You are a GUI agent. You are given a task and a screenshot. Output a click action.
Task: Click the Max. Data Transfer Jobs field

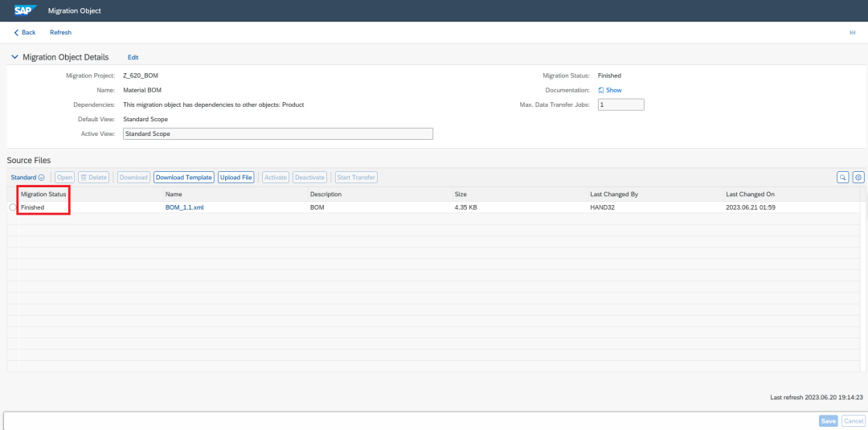coord(621,104)
